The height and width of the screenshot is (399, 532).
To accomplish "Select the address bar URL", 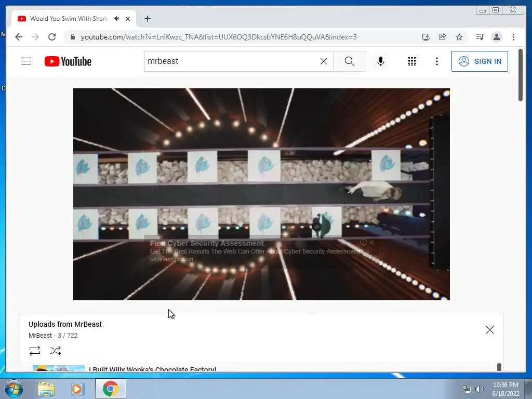I will pos(219,37).
